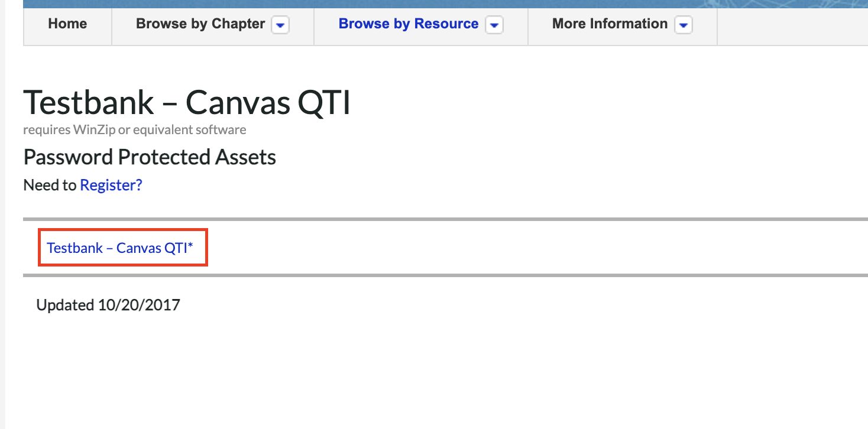The image size is (868, 429).
Task: Select the Browse by Resource menu label
Action: coord(409,24)
